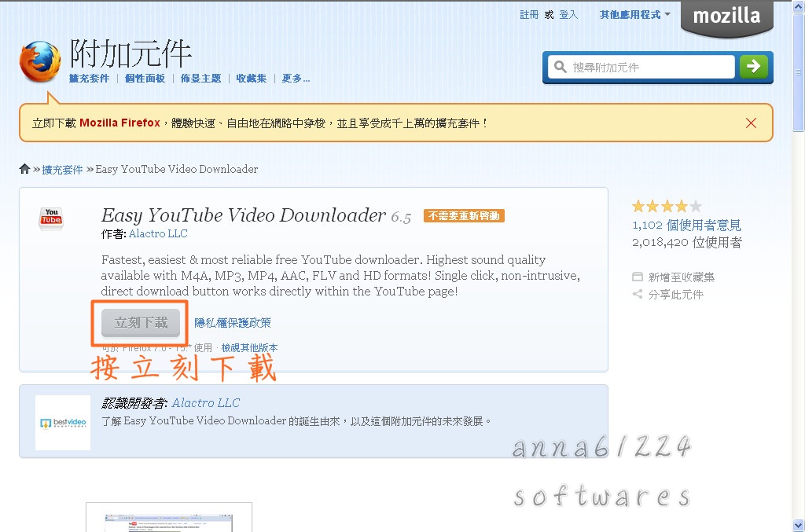The image size is (805, 532).
Task: Click the Mozilla Firefox link in banner
Action: pyautogui.click(x=119, y=123)
